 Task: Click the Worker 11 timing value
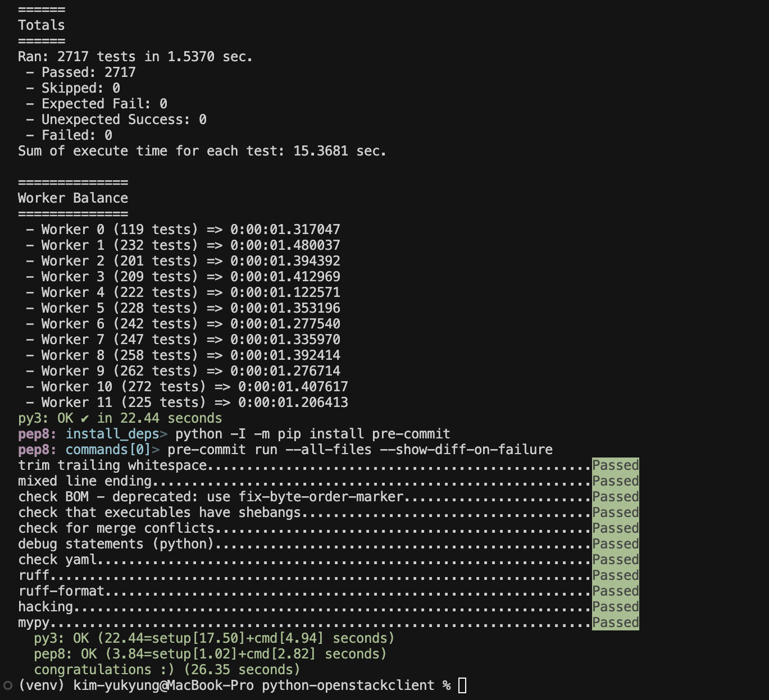tap(293, 402)
